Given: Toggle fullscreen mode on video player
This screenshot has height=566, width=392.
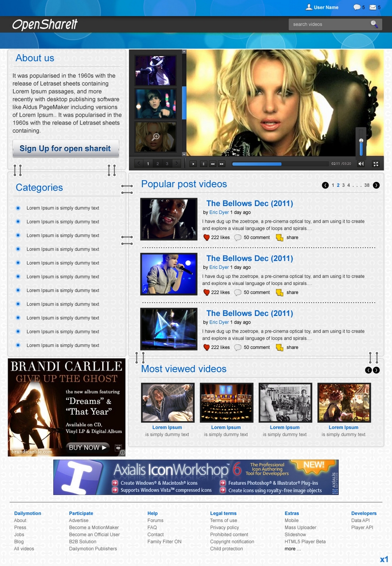Looking at the screenshot, I should (x=376, y=164).
